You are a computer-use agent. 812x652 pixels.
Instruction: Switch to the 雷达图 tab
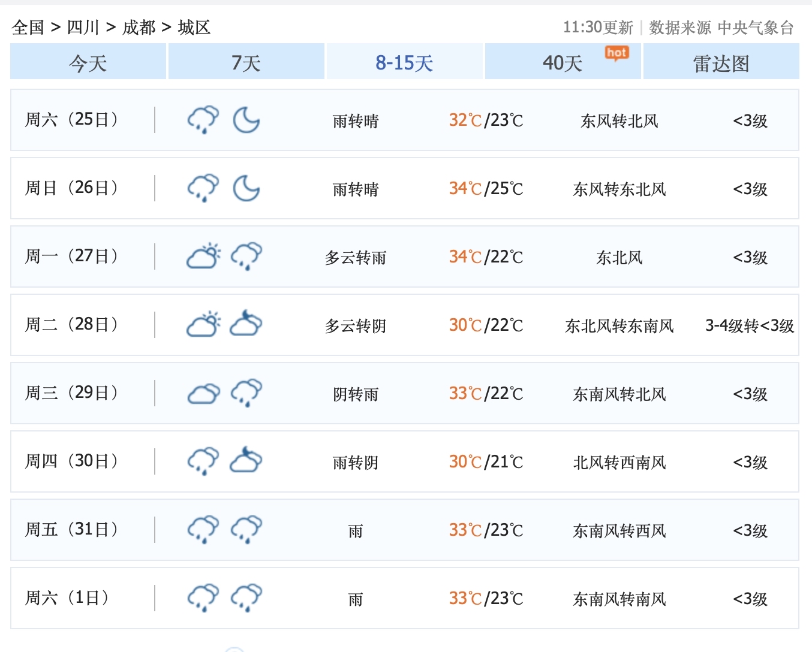[x=721, y=62]
